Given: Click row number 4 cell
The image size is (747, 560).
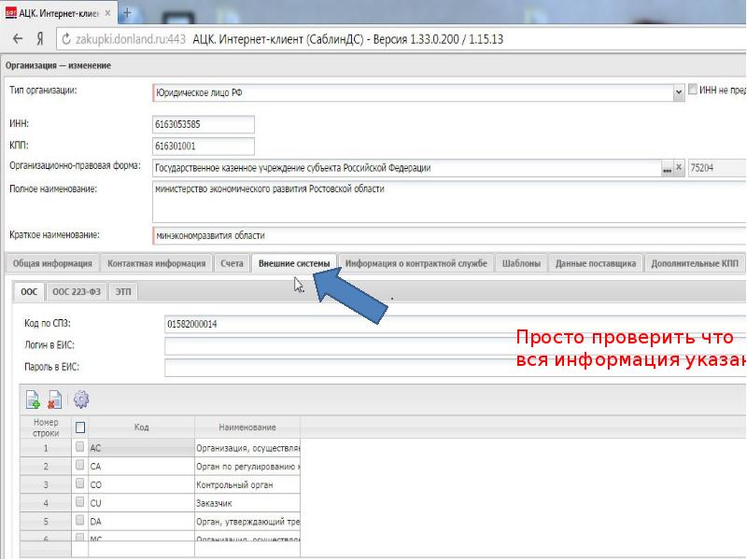Looking at the screenshot, I should coord(46,503).
